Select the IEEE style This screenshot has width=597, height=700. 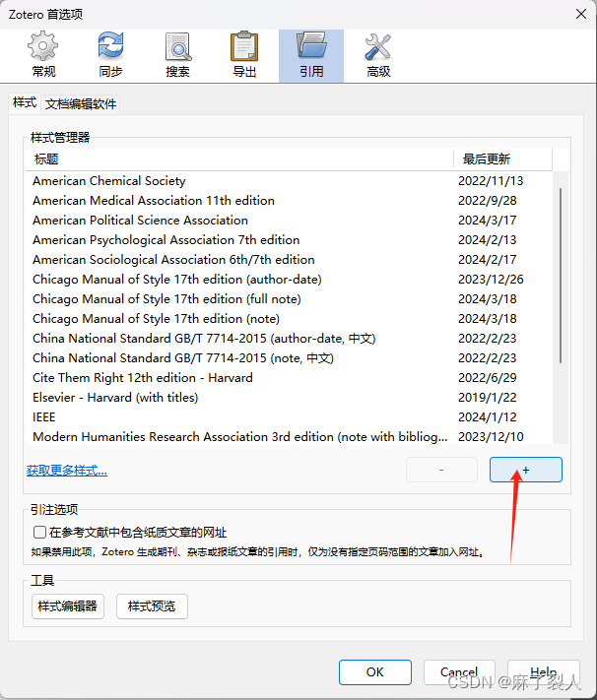pyautogui.click(x=289, y=416)
